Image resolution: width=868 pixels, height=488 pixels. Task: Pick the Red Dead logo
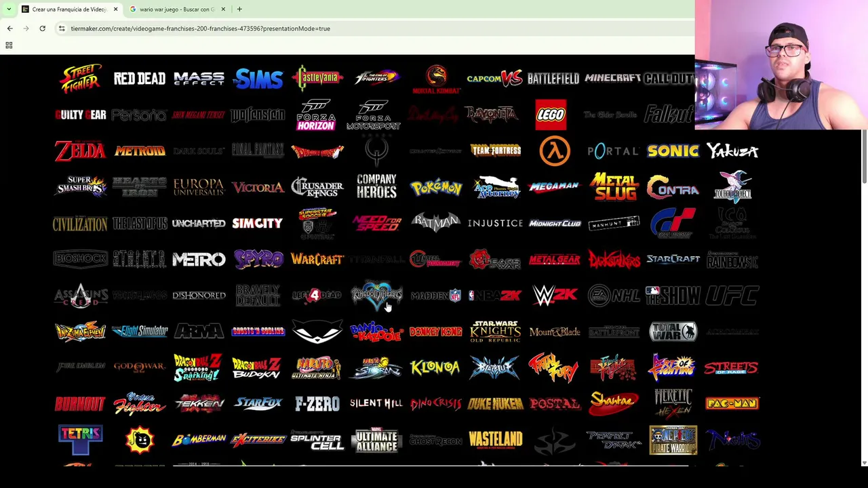(x=139, y=79)
